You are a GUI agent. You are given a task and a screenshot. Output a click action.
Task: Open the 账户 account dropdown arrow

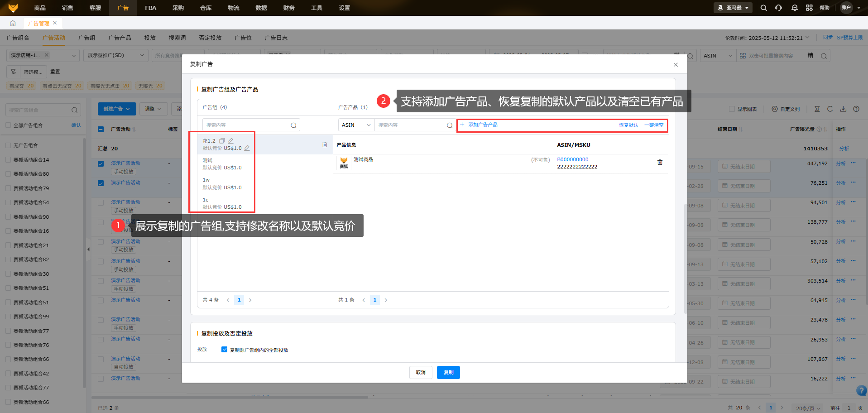[858, 8]
